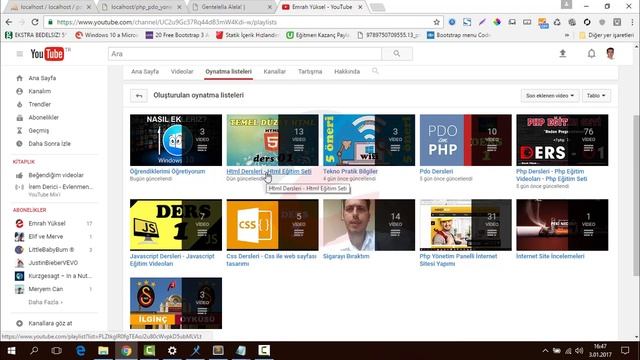Open the Windows action center icon
This screenshot has width=640, height=360.
(625, 351)
